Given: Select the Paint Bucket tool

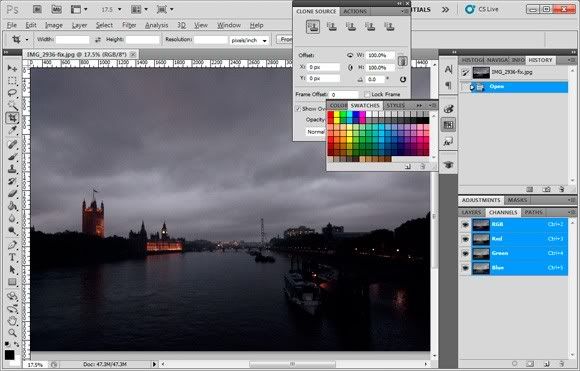Looking at the screenshot, I should pyautogui.click(x=12, y=206).
